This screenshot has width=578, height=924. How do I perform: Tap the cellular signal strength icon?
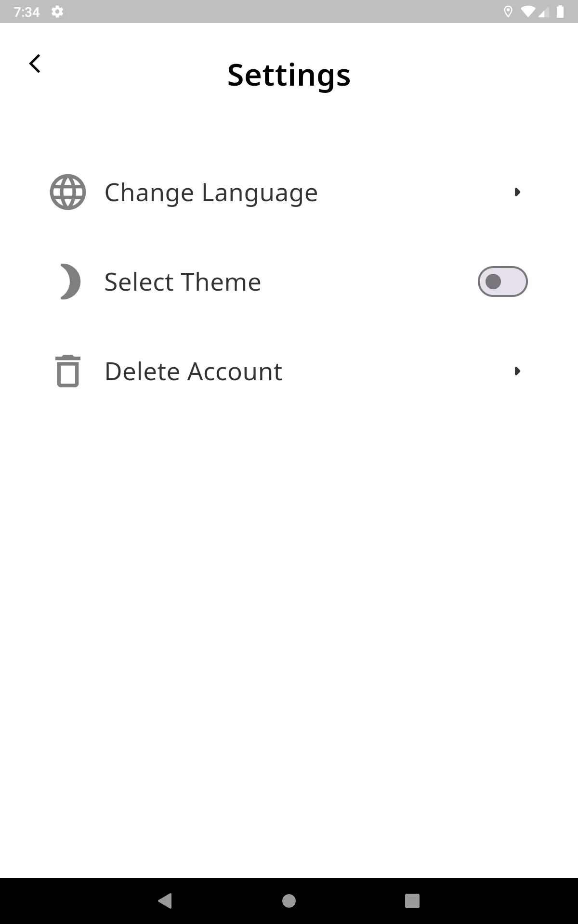pyautogui.click(x=544, y=12)
